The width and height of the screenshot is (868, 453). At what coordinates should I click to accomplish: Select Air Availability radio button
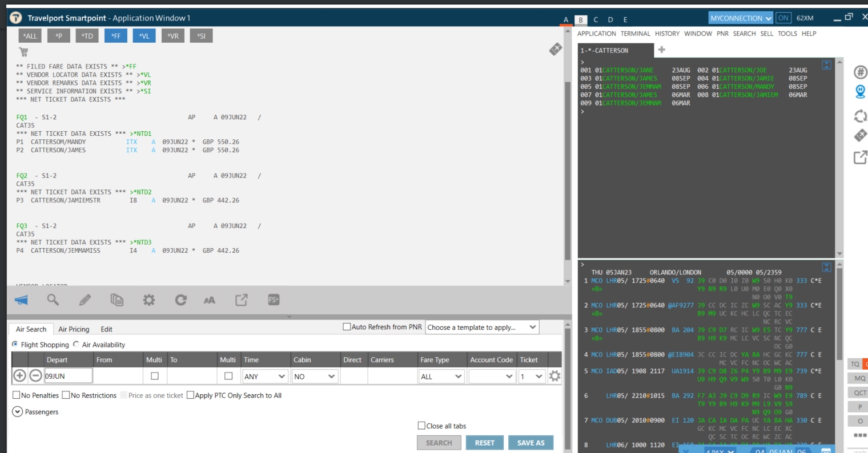[75, 344]
